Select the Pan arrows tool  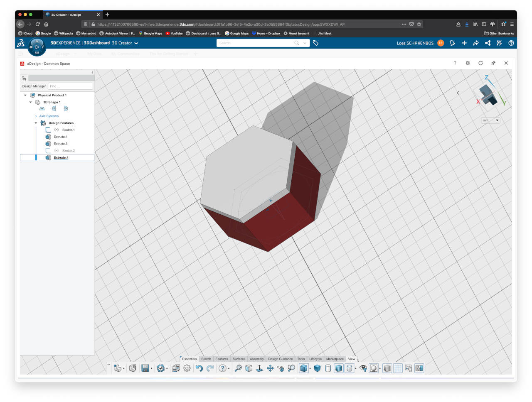(270, 368)
